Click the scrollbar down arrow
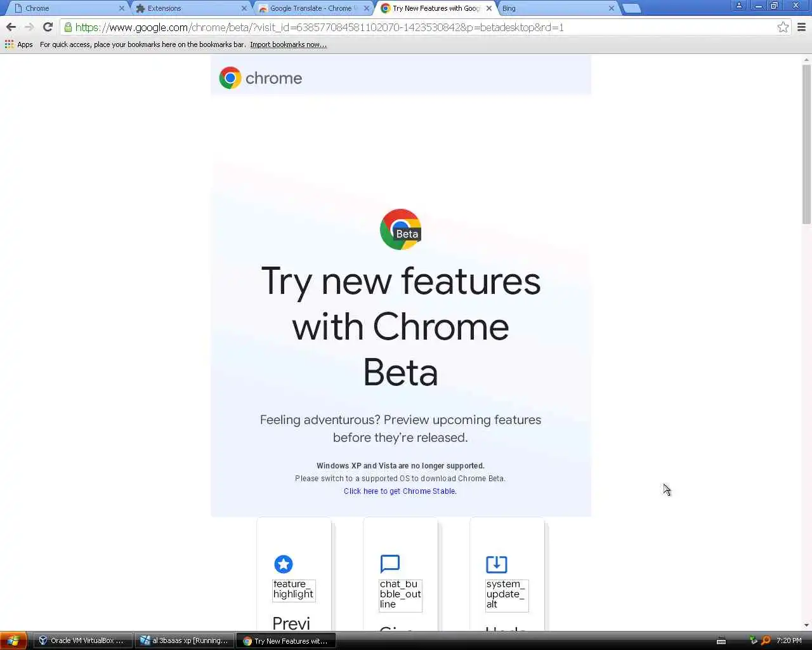 [x=806, y=626]
